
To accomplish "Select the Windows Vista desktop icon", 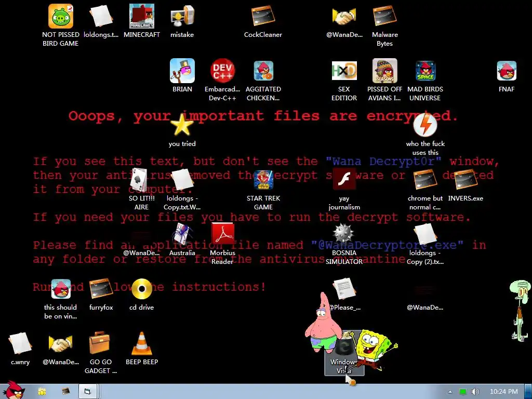I will pyautogui.click(x=344, y=353).
